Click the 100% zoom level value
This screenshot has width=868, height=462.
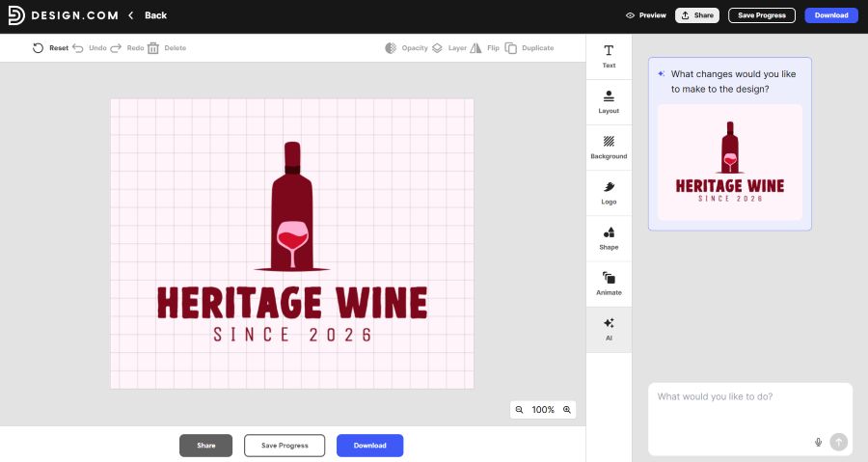(x=543, y=410)
